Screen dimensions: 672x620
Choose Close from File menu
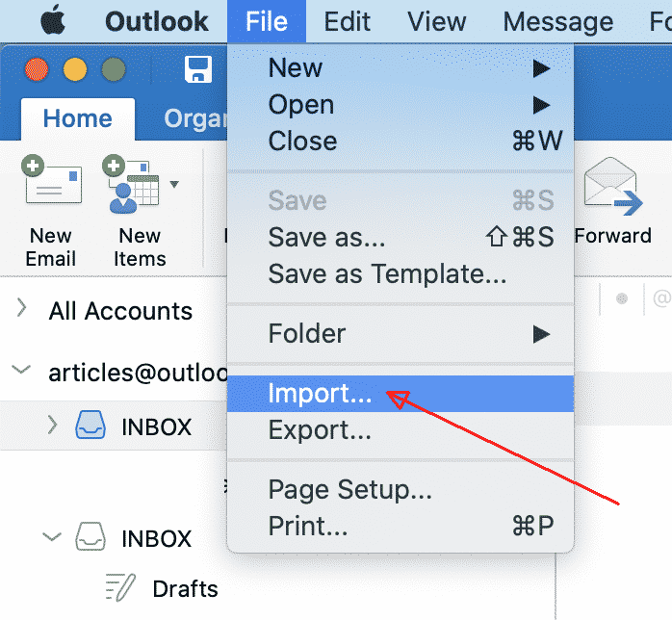pos(401,141)
